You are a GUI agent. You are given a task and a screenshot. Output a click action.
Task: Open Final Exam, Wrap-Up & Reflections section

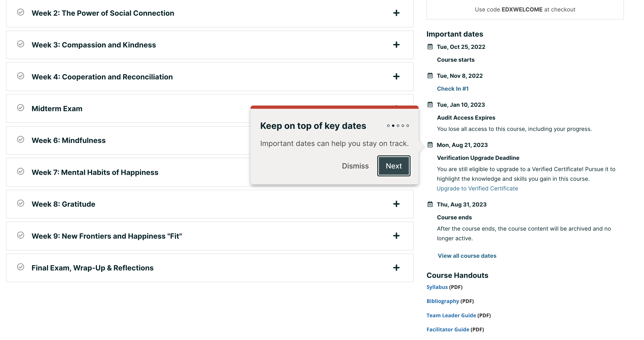click(92, 268)
